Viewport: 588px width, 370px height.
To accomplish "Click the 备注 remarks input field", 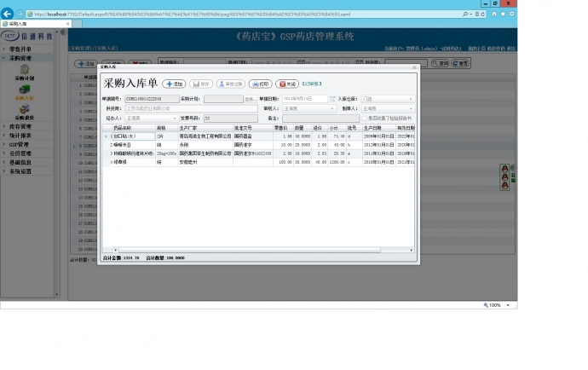I will click(321, 119).
